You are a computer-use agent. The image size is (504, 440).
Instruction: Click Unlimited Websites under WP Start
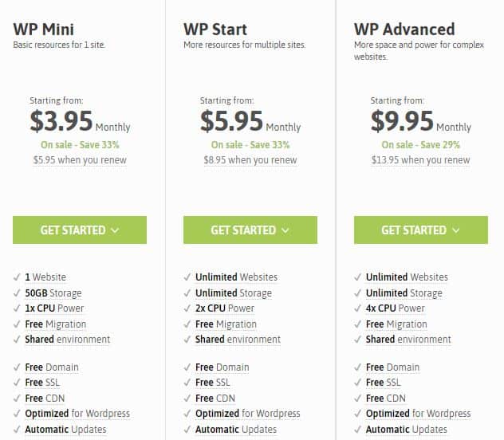click(x=236, y=277)
